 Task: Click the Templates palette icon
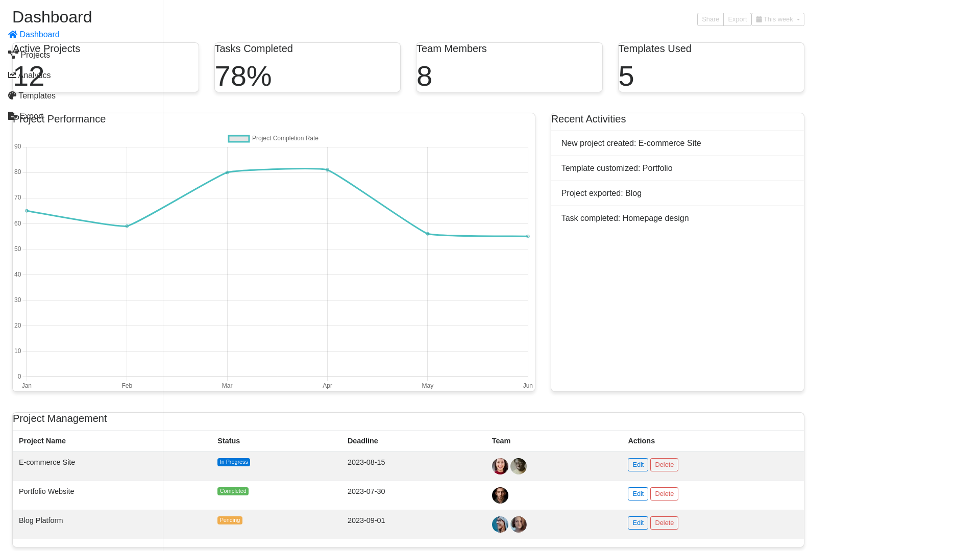(12, 95)
